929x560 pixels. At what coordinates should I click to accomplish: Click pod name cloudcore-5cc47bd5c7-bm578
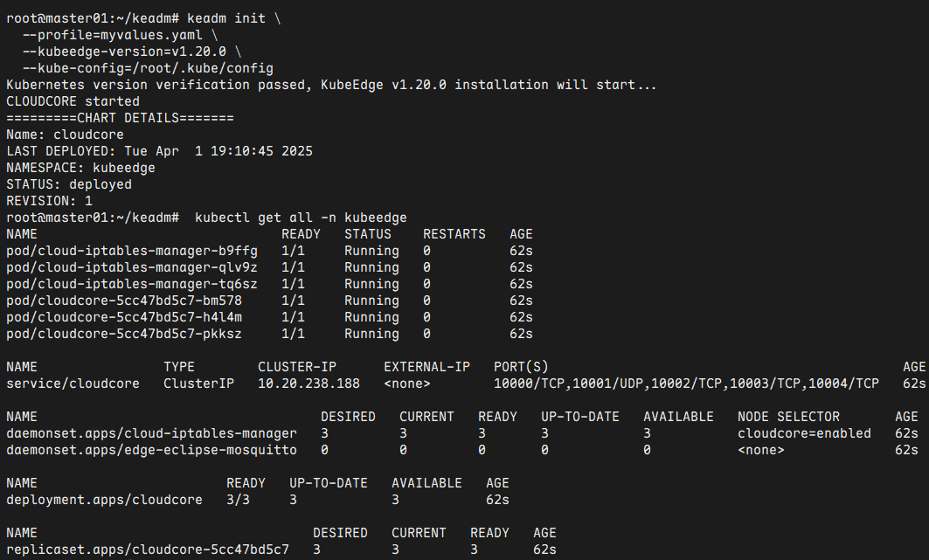[124, 301]
